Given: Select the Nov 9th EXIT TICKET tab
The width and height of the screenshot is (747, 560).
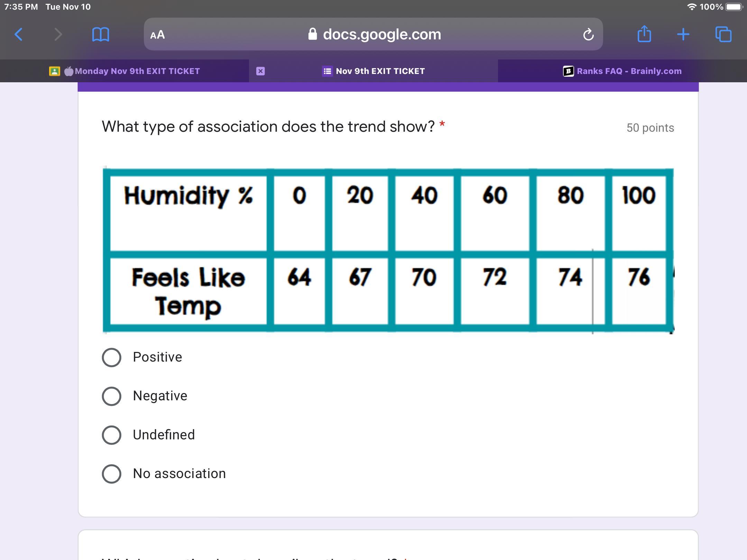Looking at the screenshot, I should coord(380,71).
